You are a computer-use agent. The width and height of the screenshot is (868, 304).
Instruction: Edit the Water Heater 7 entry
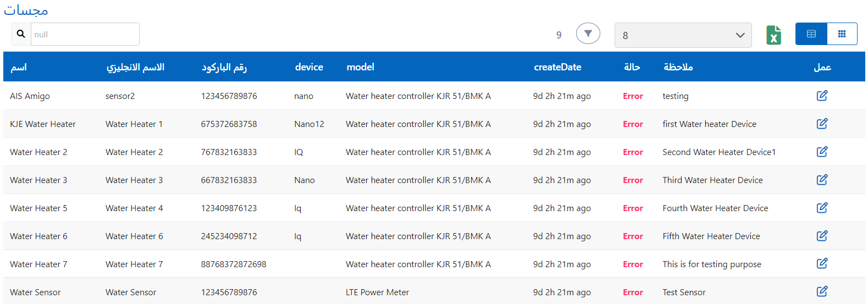[822, 264]
